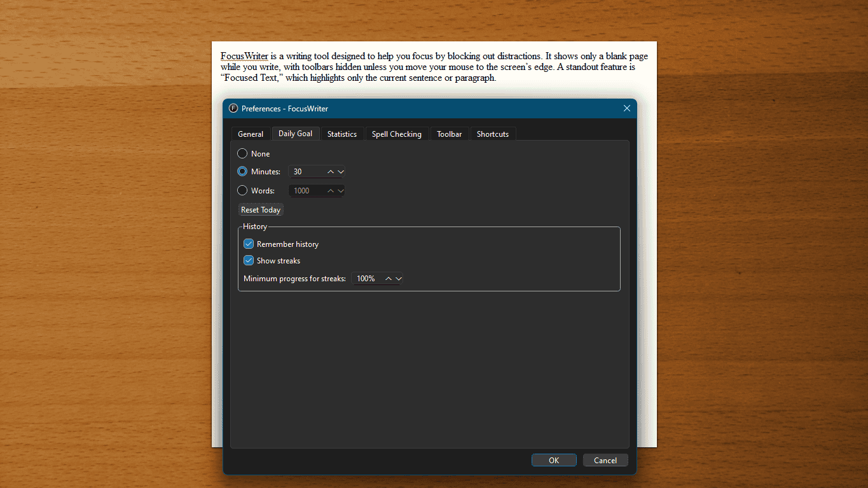Screen dimensions: 868x488
Task: Increase the Minutes value with up arrow
Action: 331,172
